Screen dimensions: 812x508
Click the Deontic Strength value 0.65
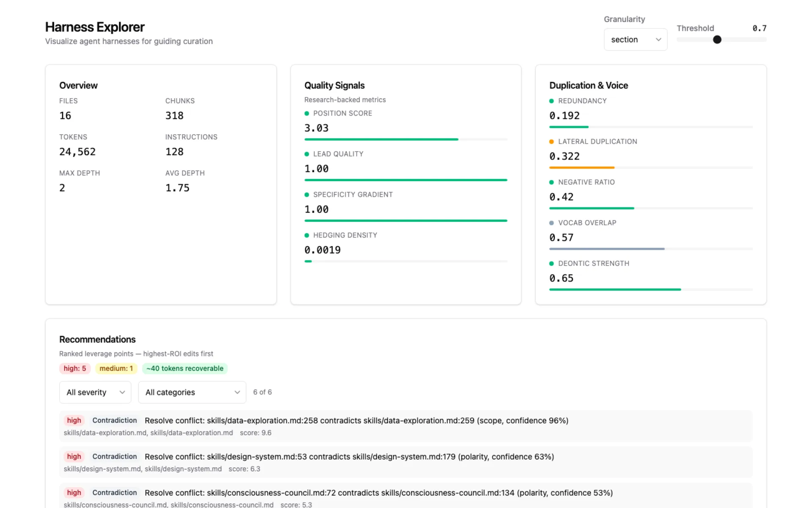(561, 279)
